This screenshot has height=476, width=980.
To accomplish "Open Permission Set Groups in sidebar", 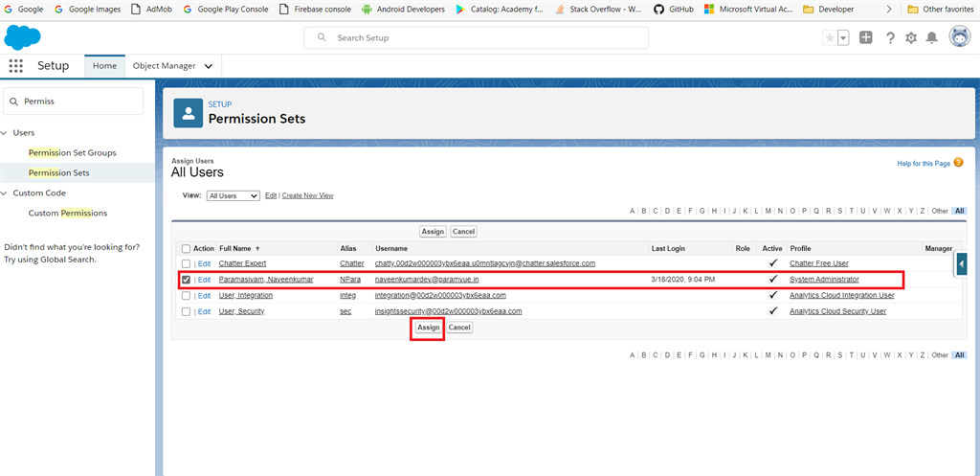I will point(73,152).
